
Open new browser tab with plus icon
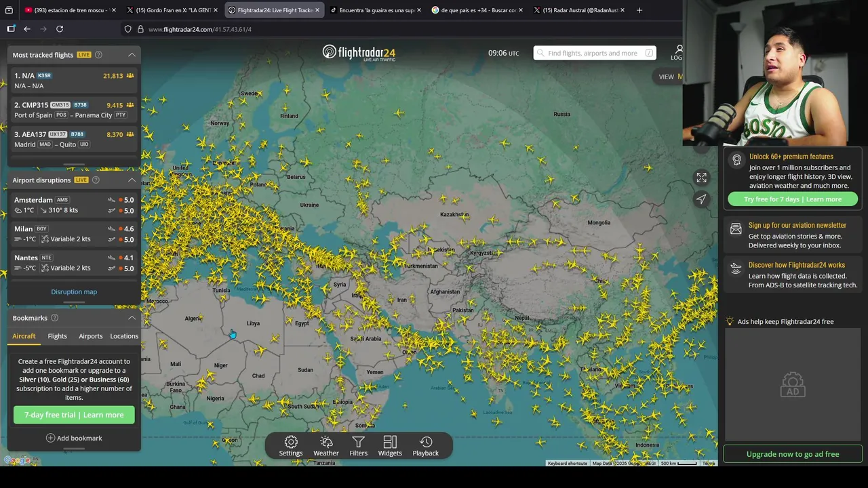639,10
